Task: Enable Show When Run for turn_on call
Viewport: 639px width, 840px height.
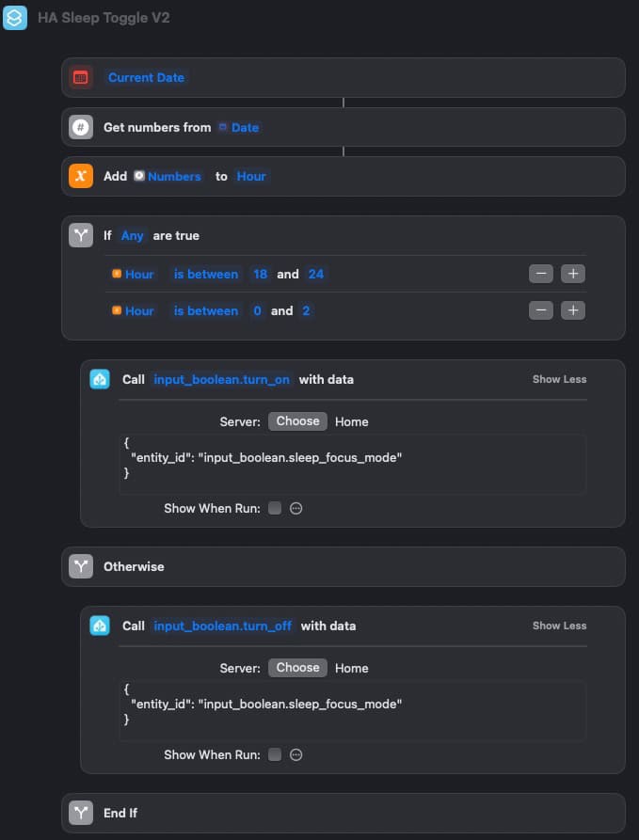Action: (275, 508)
